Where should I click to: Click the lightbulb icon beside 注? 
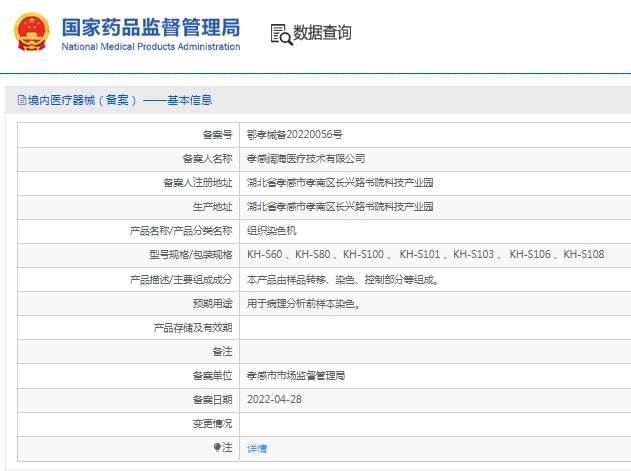[217, 447]
